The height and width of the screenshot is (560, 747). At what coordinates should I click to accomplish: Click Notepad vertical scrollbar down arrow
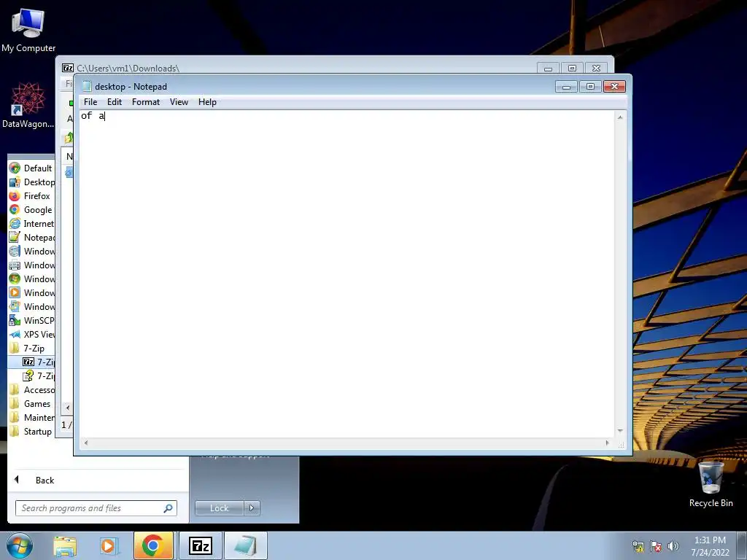620,431
